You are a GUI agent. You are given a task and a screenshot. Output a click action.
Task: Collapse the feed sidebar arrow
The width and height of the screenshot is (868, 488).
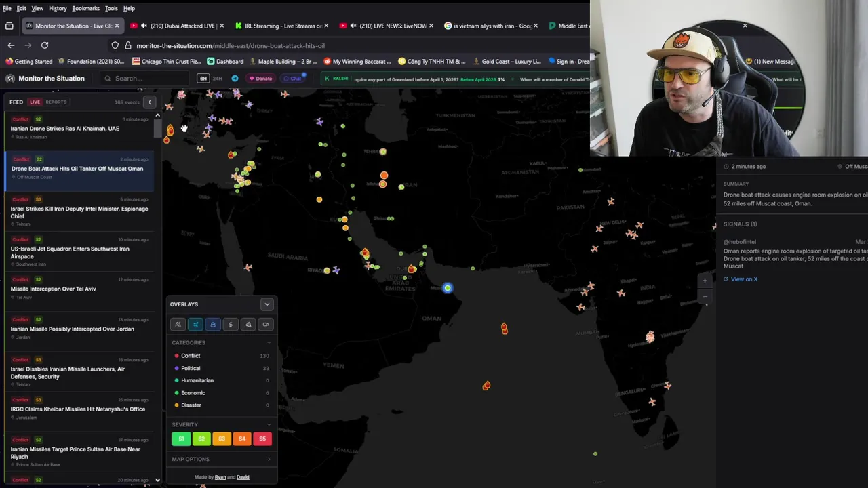tap(149, 102)
